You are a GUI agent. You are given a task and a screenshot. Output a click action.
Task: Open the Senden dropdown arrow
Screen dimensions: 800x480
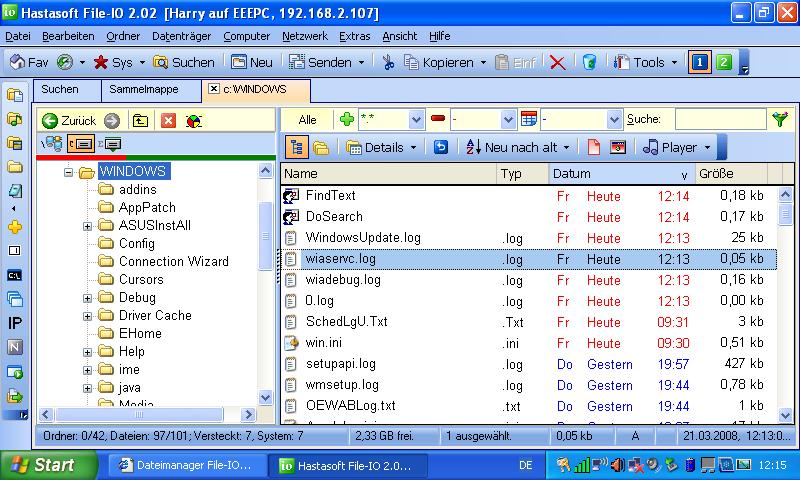[362, 63]
